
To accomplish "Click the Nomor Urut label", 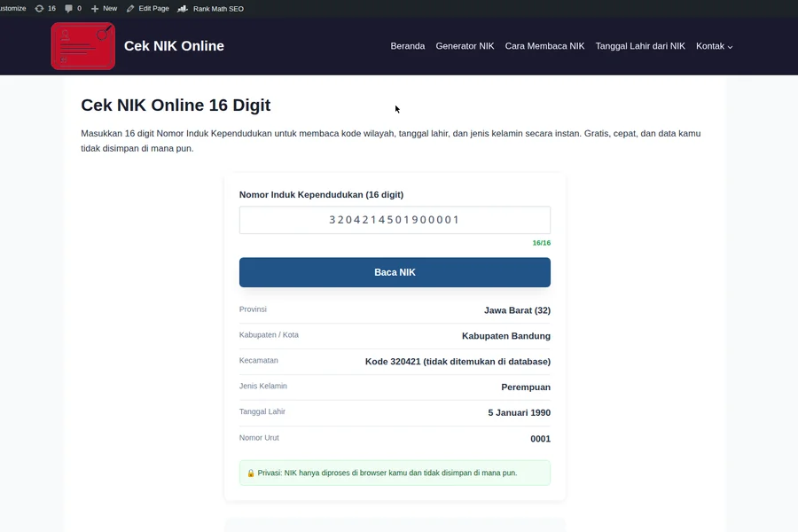I will (x=259, y=438).
